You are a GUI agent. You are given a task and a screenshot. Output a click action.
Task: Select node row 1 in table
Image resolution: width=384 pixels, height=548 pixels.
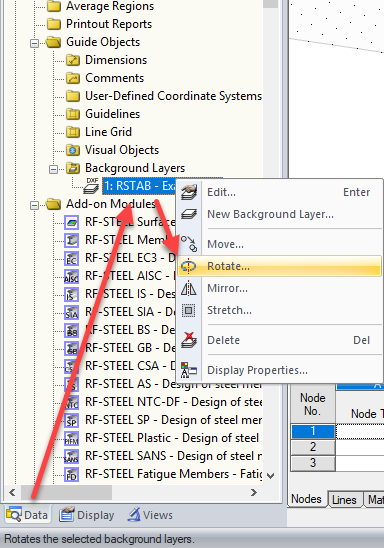313,431
